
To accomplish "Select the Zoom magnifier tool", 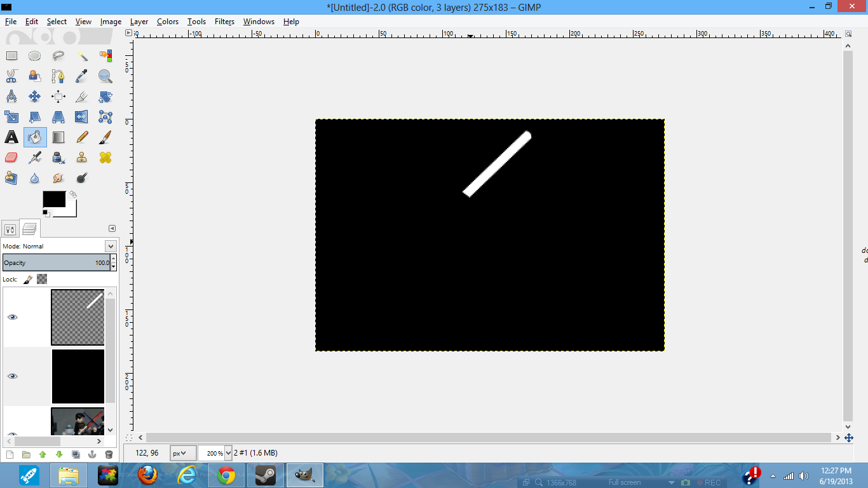I will 105,76.
